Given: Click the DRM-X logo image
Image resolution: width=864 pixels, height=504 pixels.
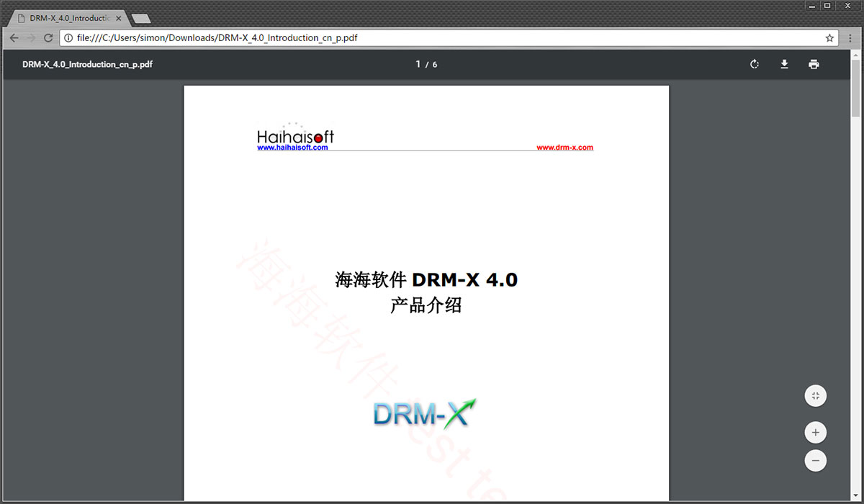Looking at the screenshot, I should (x=425, y=413).
